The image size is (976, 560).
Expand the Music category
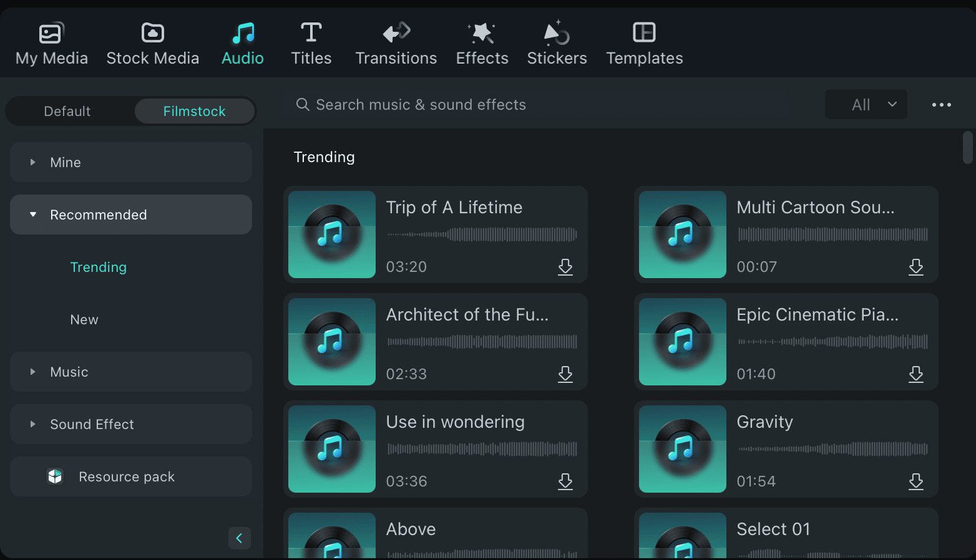pyautogui.click(x=131, y=372)
